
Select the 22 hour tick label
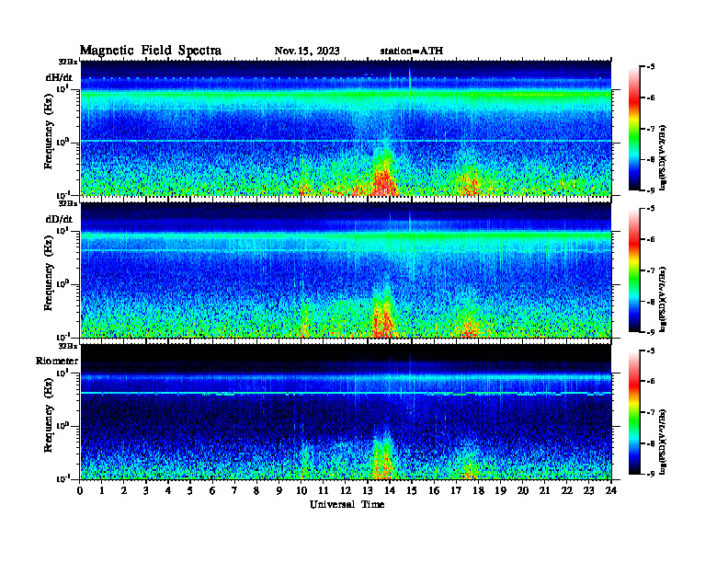(x=567, y=491)
